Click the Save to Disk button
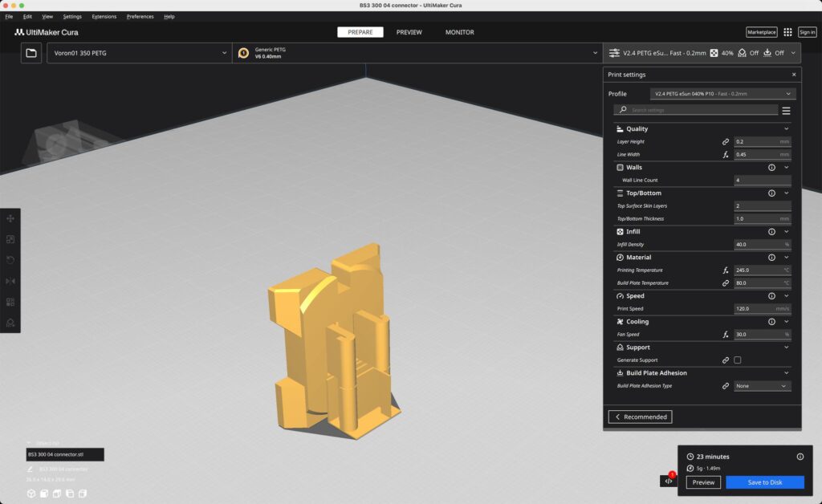This screenshot has width=822, height=504. 765,482
